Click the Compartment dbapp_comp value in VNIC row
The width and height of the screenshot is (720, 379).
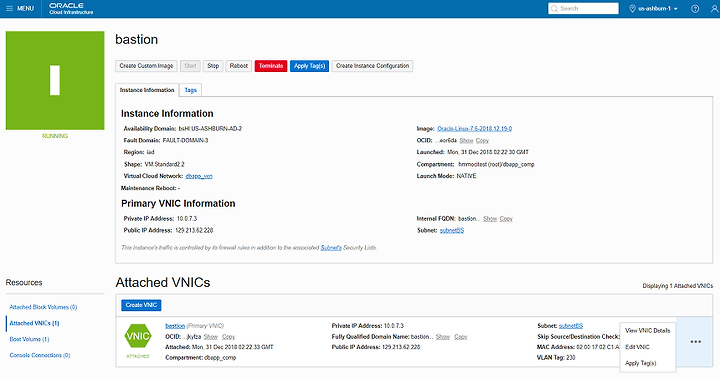[220, 357]
